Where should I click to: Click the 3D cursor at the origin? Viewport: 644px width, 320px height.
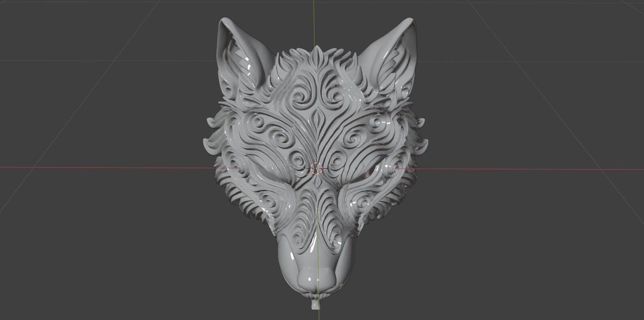tap(316, 169)
